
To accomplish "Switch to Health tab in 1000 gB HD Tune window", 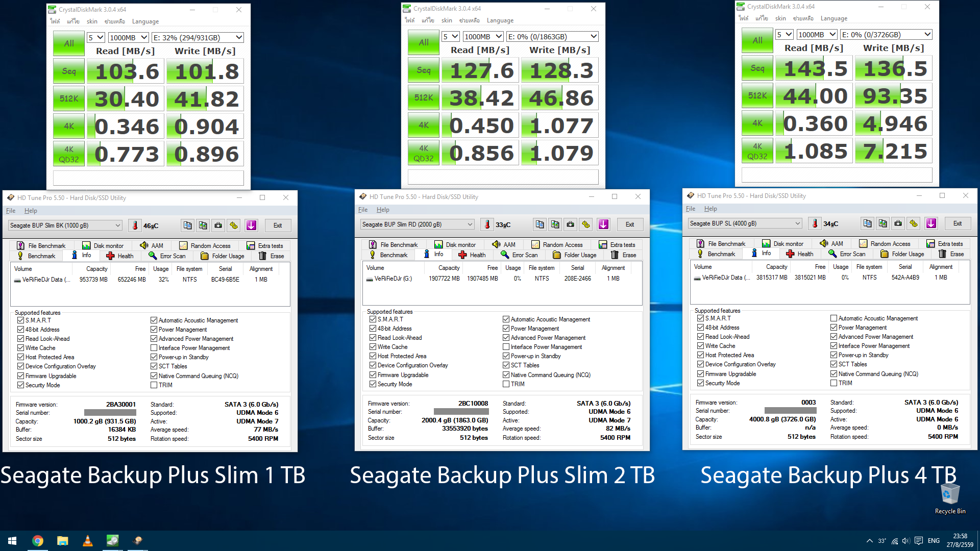I will [120, 256].
